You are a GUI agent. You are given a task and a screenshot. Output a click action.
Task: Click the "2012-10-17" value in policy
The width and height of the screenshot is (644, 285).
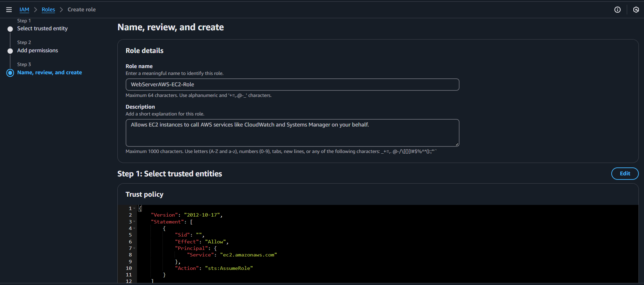202,215
